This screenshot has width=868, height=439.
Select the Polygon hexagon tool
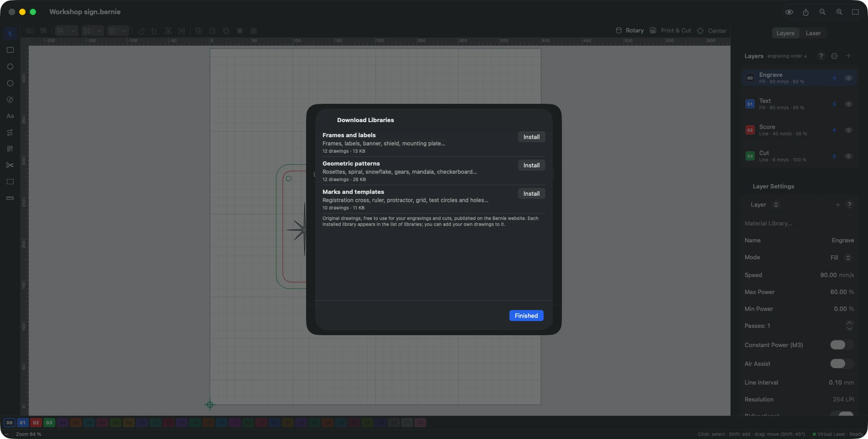[10, 83]
